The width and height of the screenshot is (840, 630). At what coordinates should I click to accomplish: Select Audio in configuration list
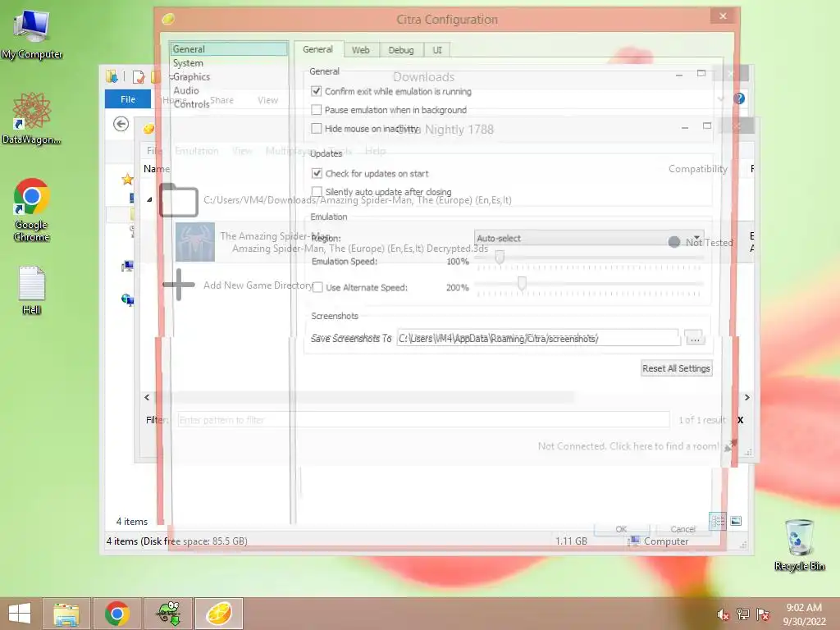[x=186, y=90]
